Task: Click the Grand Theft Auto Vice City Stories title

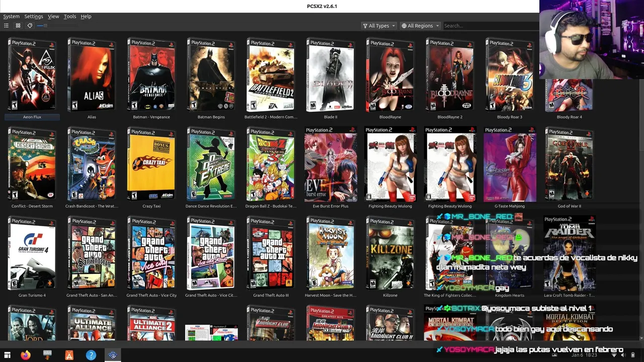Action: pos(211,296)
